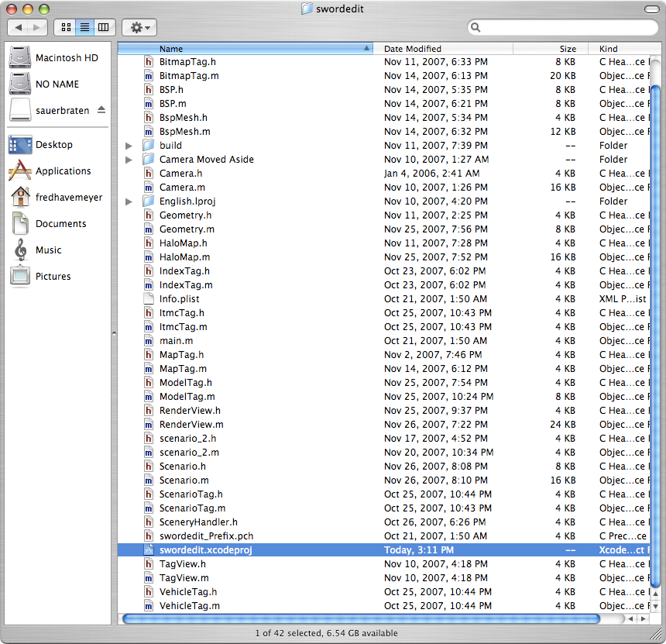Sort by Size column header

(x=551, y=49)
